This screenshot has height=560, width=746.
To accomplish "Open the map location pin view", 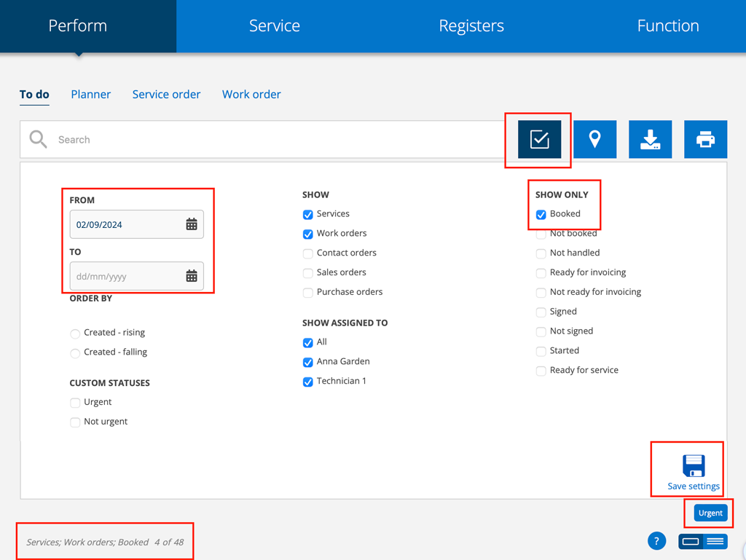I will [x=594, y=139].
